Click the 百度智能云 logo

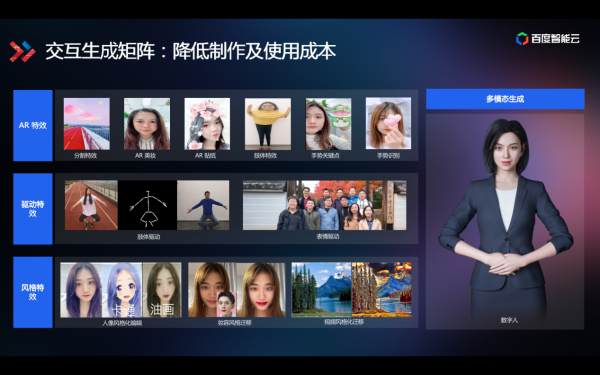548,39
